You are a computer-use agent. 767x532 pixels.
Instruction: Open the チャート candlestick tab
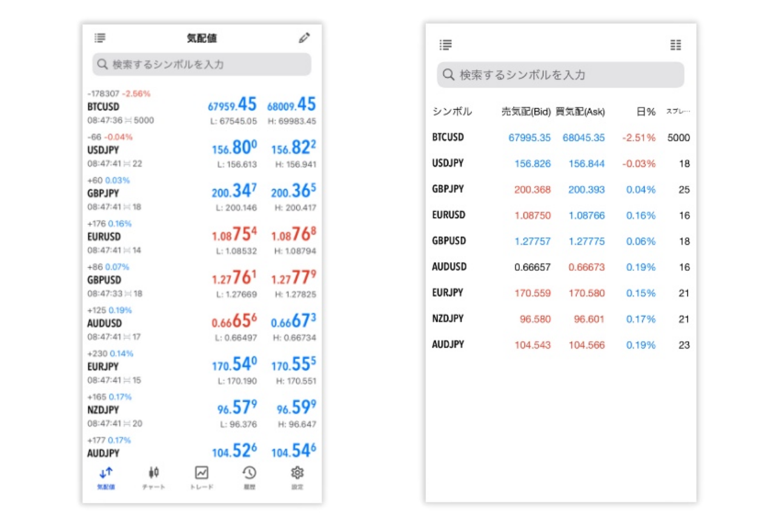click(154, 477)
